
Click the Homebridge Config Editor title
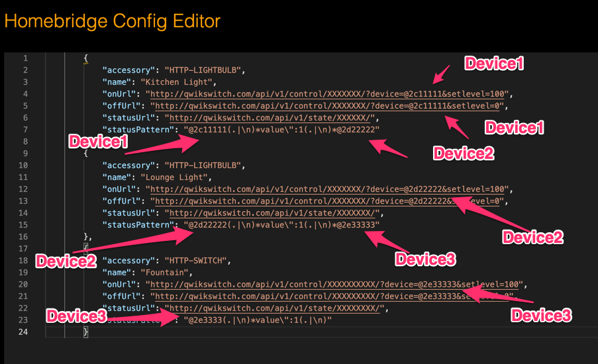pyautogui.click(x=112, y=21)
